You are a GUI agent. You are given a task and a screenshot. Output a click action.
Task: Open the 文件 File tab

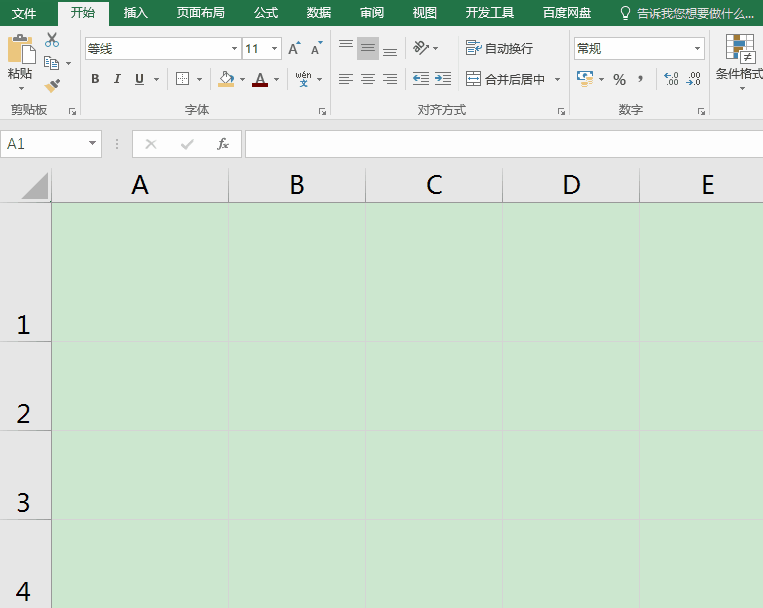point(24,13)
